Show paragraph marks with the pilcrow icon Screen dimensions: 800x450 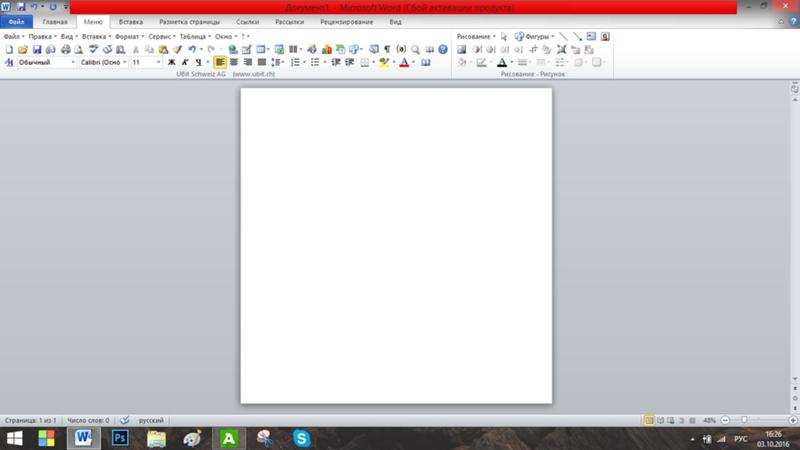387,49
